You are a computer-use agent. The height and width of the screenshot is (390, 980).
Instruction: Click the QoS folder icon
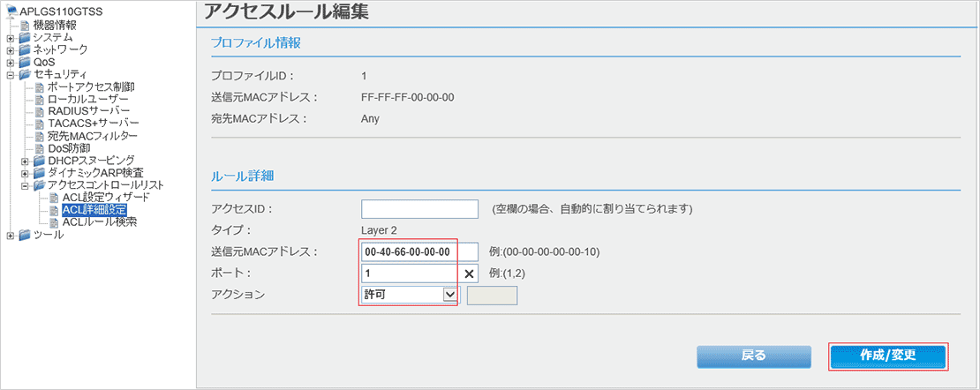[25, 63]
